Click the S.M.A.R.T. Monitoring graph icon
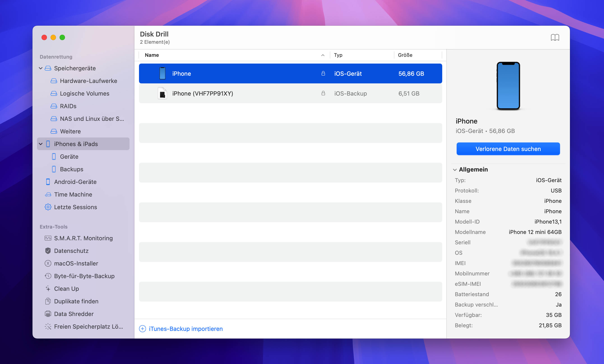604x364 pixels. 48,238
